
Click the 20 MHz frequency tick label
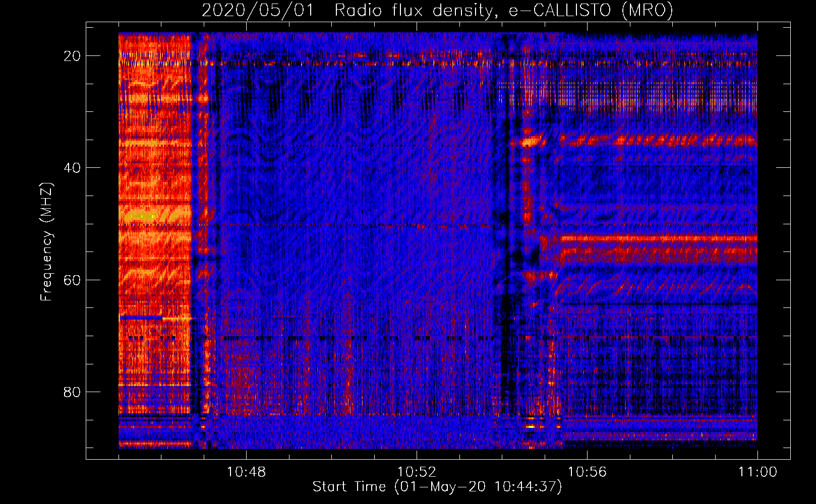(72, 56)
